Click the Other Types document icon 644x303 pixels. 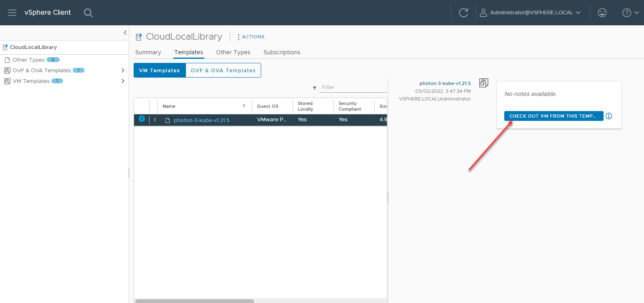point(7,60)
